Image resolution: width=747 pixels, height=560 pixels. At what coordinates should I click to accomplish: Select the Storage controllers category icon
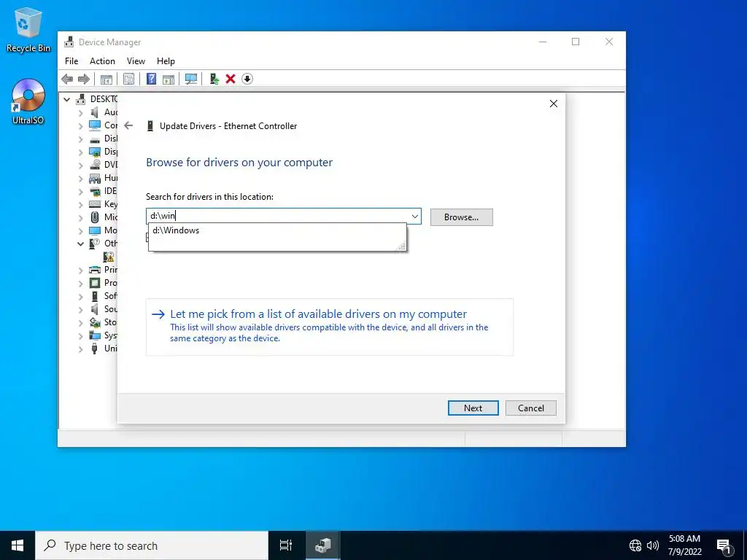click(95, 322)
